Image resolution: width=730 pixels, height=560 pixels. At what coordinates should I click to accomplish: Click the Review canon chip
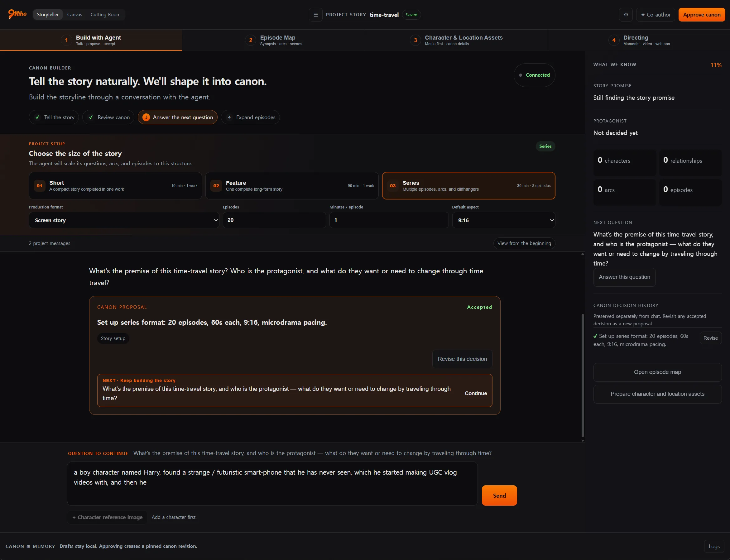pyautogui.click(x=108, y=117)
